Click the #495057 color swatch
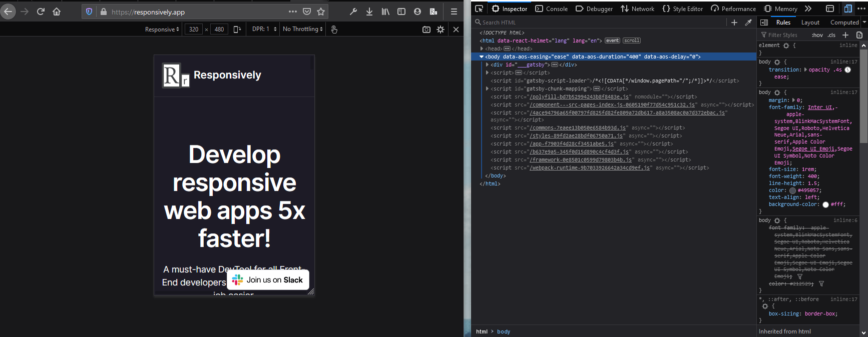The image size is (868, 337). point(792,190)
